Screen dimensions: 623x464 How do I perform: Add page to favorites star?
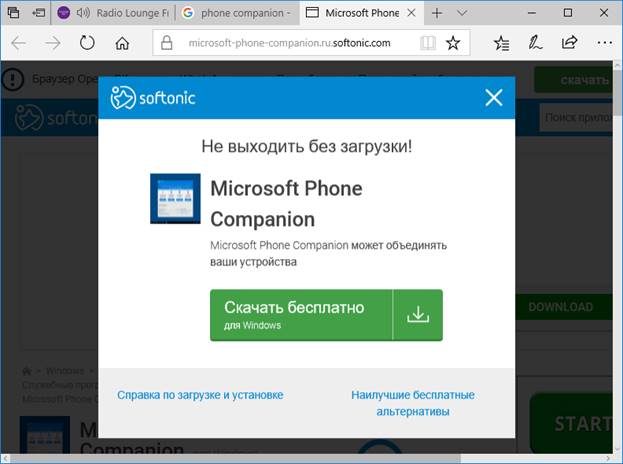coord(453,43)
